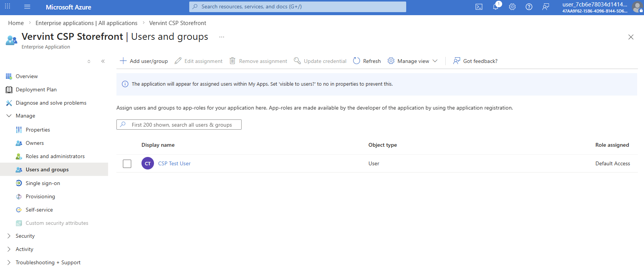Click the info icon in the banner

[x=125, y=84]
